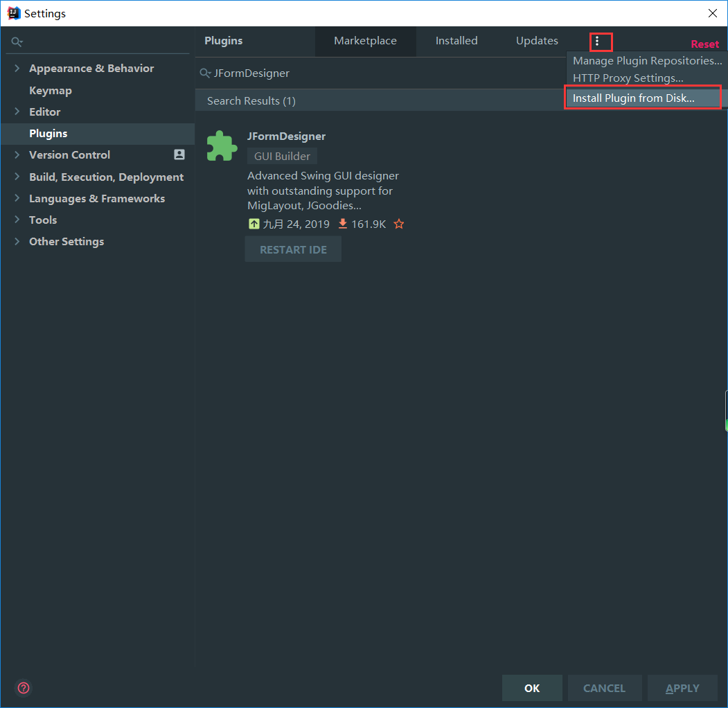Expand the Editor settings node

tap(17, 112)
